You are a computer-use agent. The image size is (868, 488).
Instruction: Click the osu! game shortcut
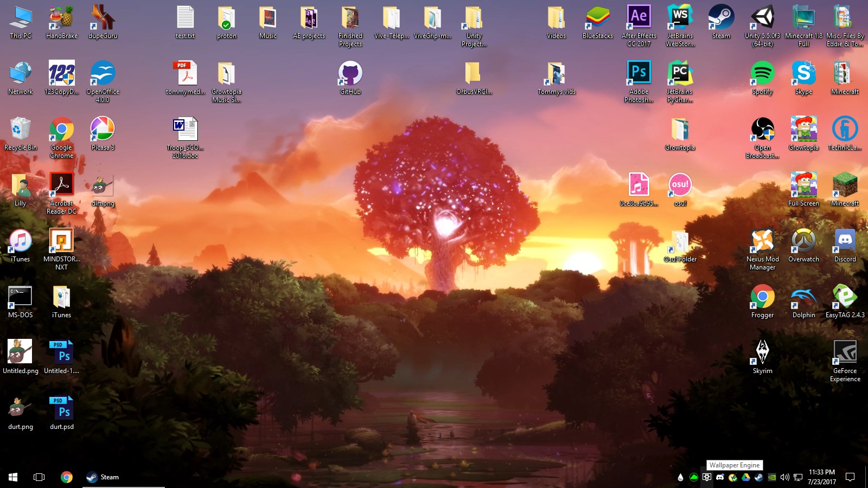pyautogui.click(x=680, y=190)
